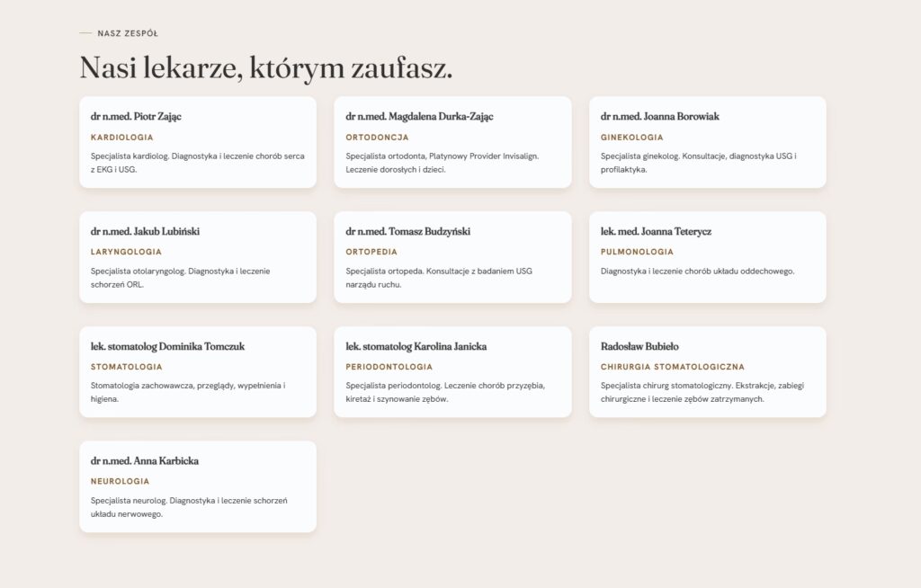Select the name dr n.med. Anna Karbicka
Viewport: 921px width, 588px height.
(x=145, y=461)
